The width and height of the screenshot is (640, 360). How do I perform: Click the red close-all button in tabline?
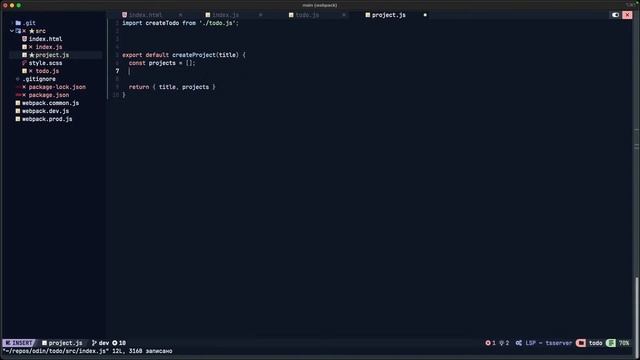coord(627,15)
